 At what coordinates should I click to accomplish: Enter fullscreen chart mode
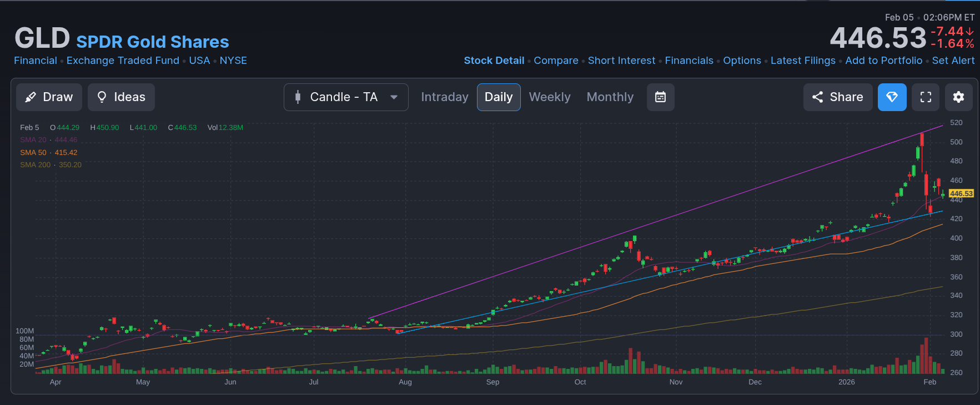926,97
